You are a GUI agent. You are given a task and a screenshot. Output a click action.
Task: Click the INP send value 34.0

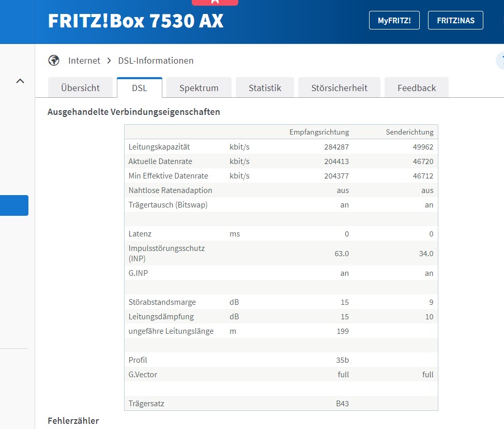click(x=426, y=254)
